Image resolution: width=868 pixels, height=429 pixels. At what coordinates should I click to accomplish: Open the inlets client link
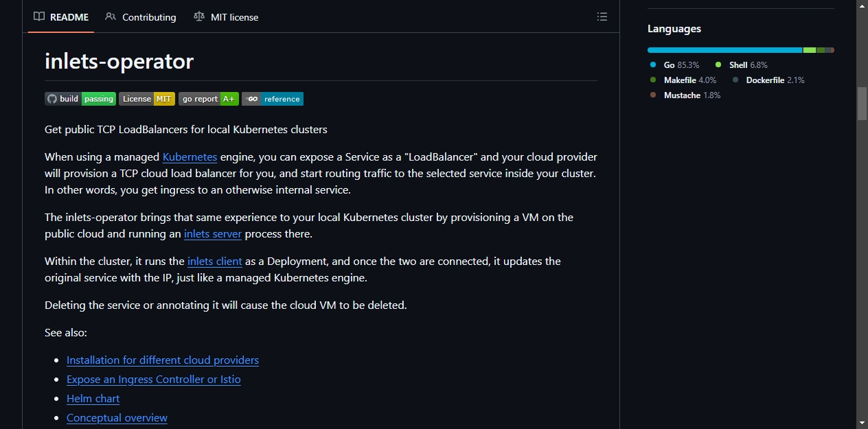pos(215,262)
